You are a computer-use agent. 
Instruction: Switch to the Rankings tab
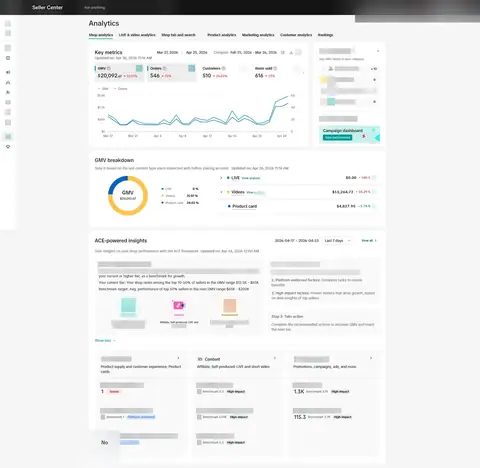pos(325,35)
